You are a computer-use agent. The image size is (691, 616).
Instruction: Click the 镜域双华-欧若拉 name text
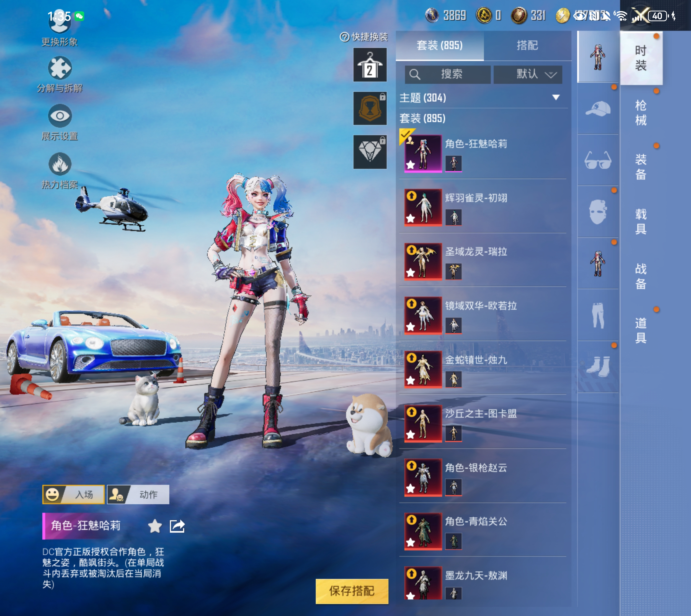[481, 306]
